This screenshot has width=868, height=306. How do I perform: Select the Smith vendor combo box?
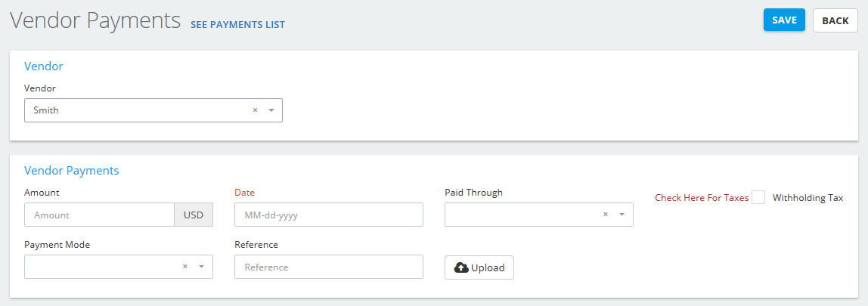click(x=153, y=110)
